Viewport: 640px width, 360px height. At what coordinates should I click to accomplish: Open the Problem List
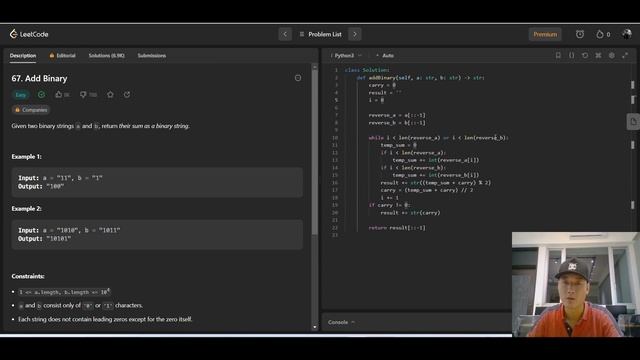[x=320, y=34]
